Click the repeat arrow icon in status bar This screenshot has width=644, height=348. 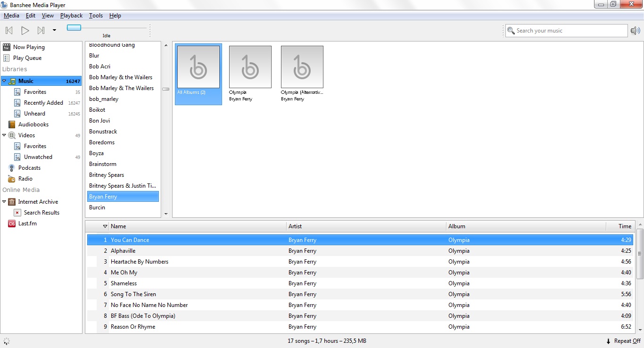tap(608, 341)
